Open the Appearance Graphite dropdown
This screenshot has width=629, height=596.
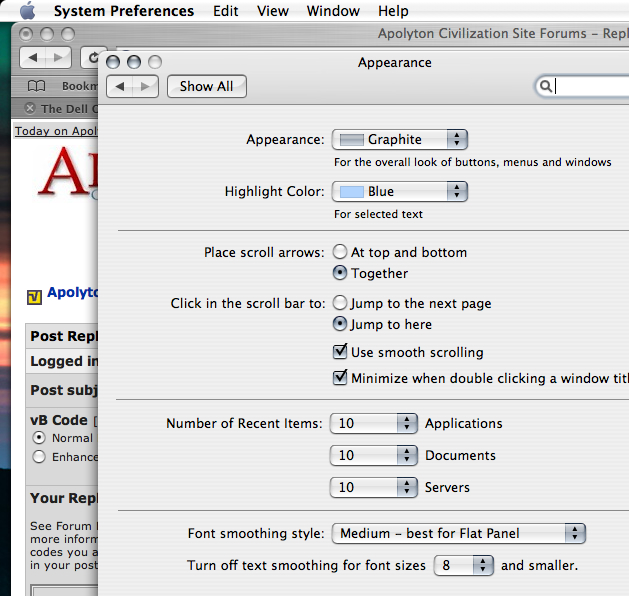(x=399, y=140)
